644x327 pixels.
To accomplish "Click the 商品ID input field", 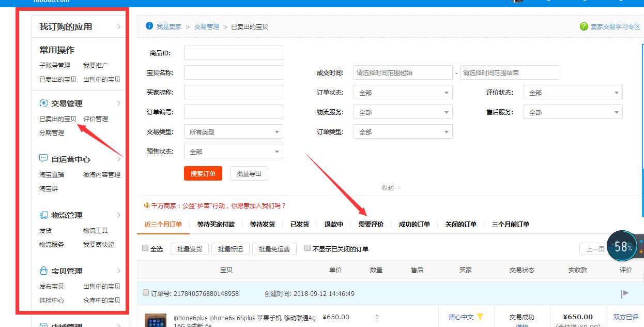I will click(x=233, y=52).
